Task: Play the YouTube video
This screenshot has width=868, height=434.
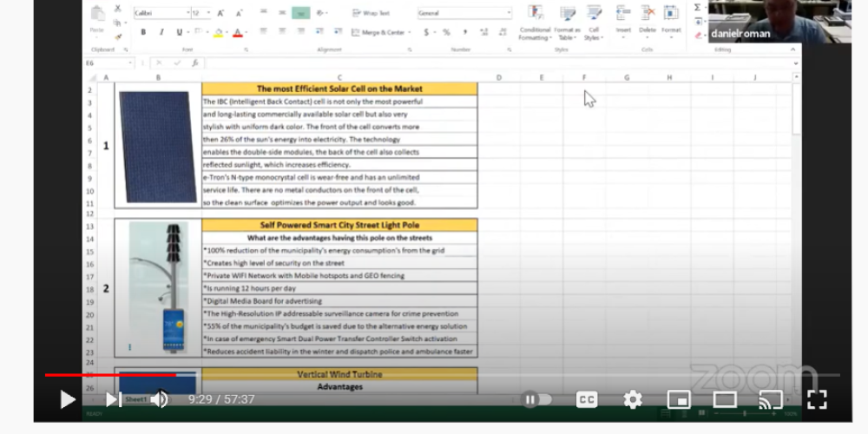Action: [x=68, y=399]
